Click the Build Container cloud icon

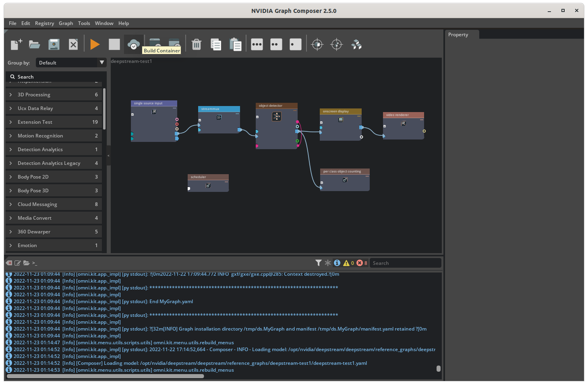pyautogui.click(x=134, y=44)
